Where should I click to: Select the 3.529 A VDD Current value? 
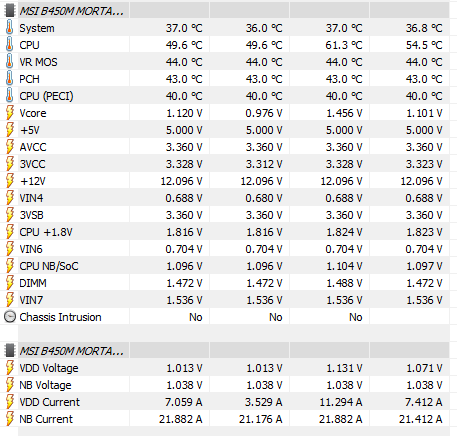[264, 402]
